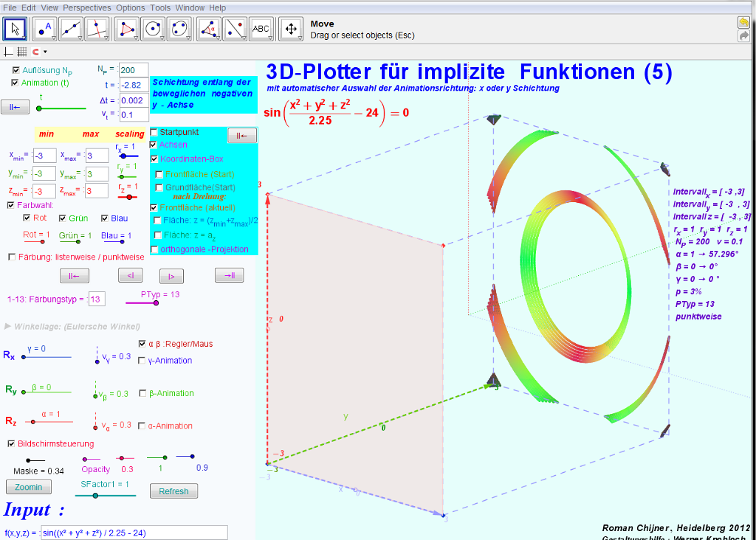The image size is (756, 540).
Task: Expand the Winkellage (Eulersche Winkel) section
Action: pyautogui.click(x=8, y=326)
